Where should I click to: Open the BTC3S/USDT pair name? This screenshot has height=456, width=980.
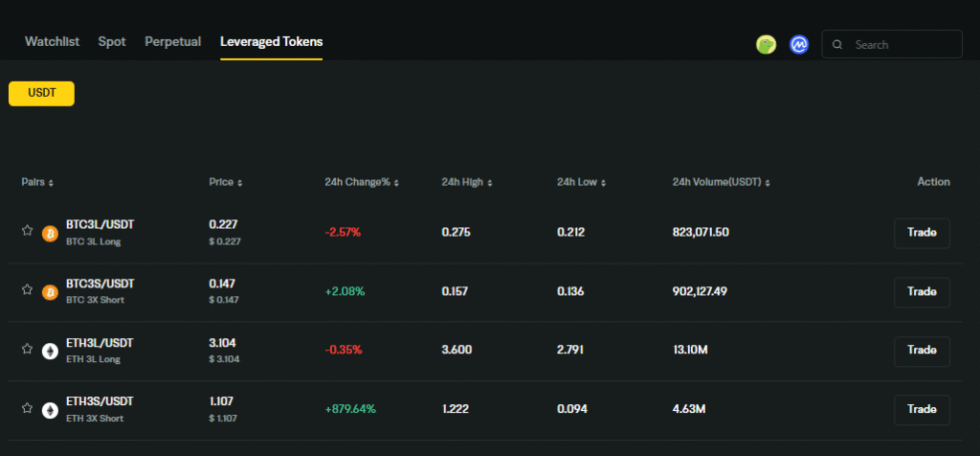point(100,284)
